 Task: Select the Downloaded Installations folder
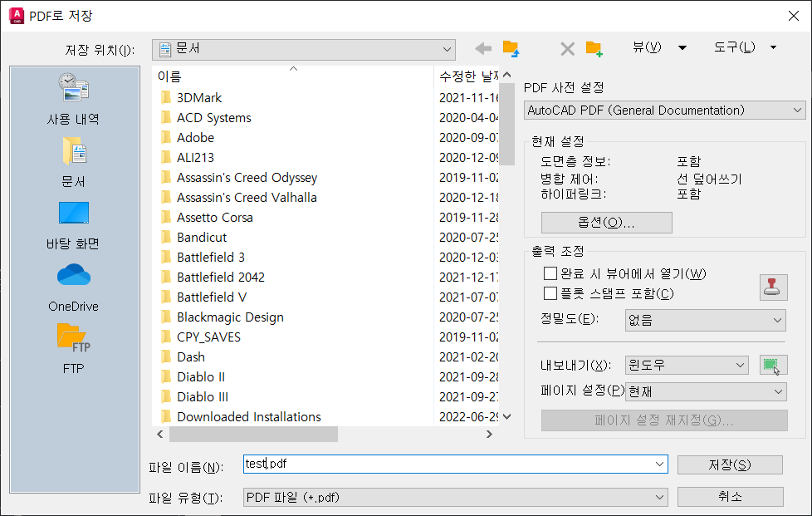point(241,416)
